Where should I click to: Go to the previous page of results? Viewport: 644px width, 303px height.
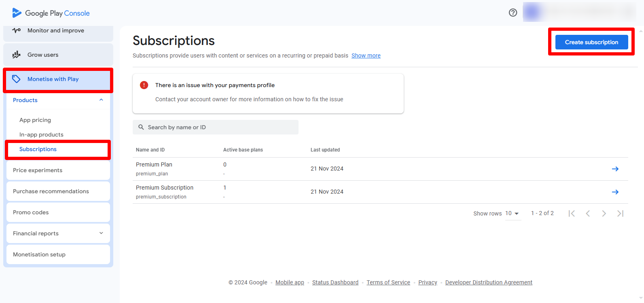click(x=588, y=213)
